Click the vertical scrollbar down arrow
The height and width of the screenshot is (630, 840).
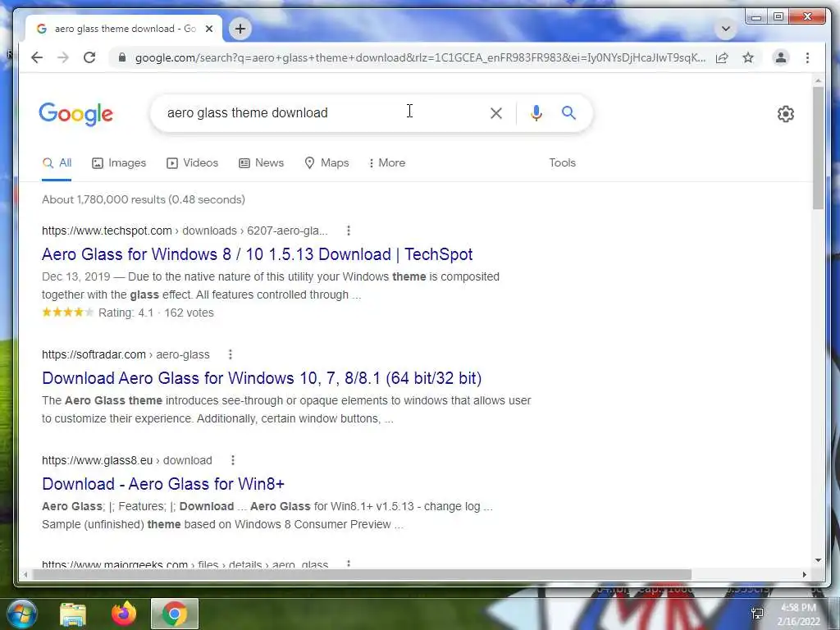[x=818, y=560]
